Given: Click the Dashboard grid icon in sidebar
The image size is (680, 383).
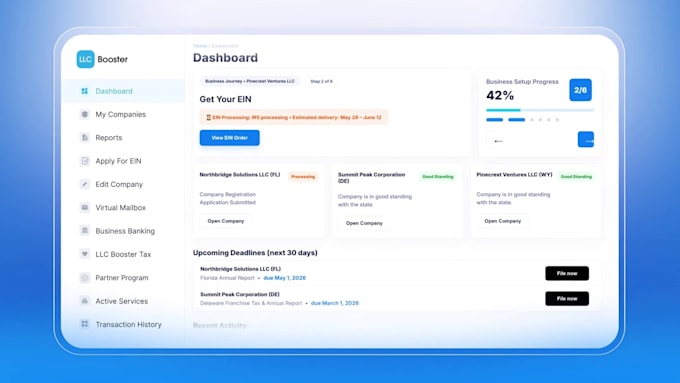Looking at the screenshot, I should (85, 91).
